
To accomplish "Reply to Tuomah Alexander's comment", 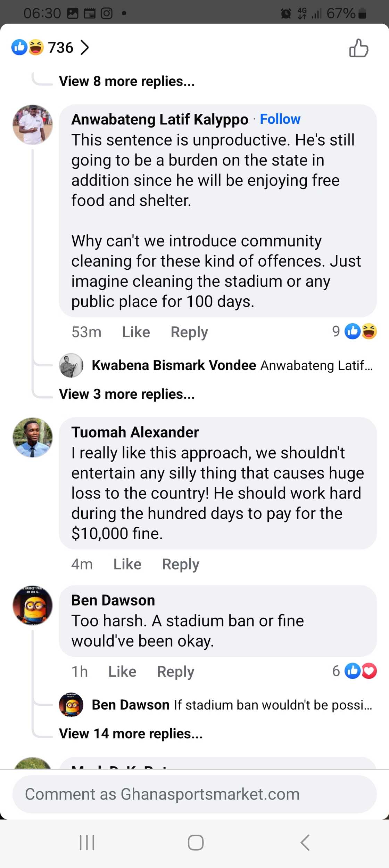I will click(x=180, y=564).
